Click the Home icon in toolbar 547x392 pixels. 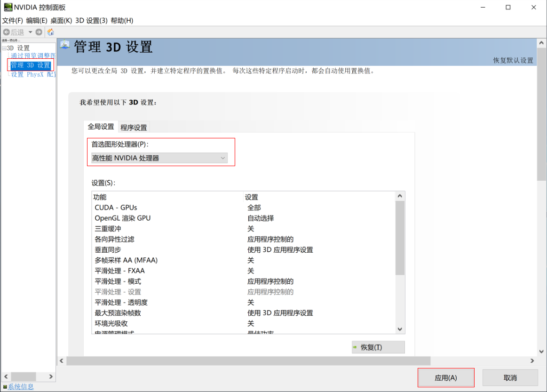click(x=51, y=32)
